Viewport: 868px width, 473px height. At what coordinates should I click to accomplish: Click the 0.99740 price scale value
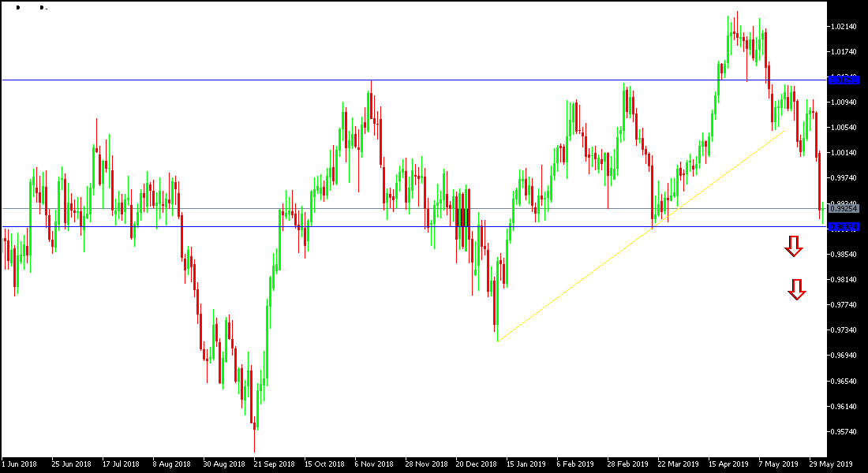(844, 178)
